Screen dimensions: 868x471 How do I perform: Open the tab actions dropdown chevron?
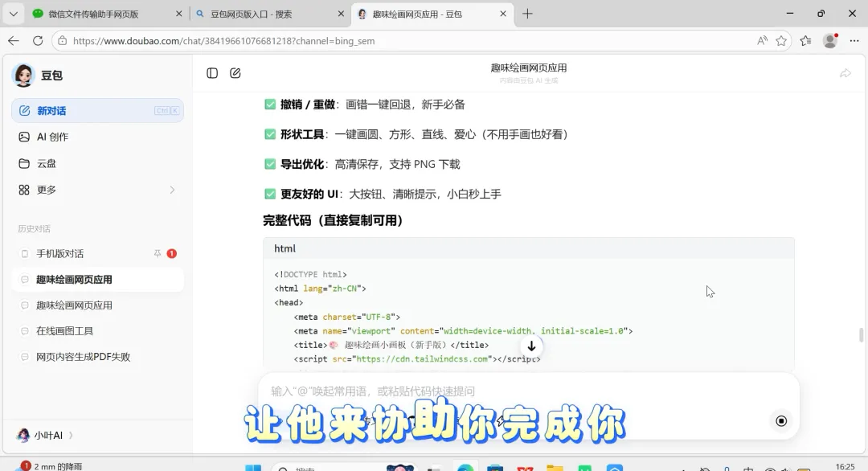click(x=14, y=14)
